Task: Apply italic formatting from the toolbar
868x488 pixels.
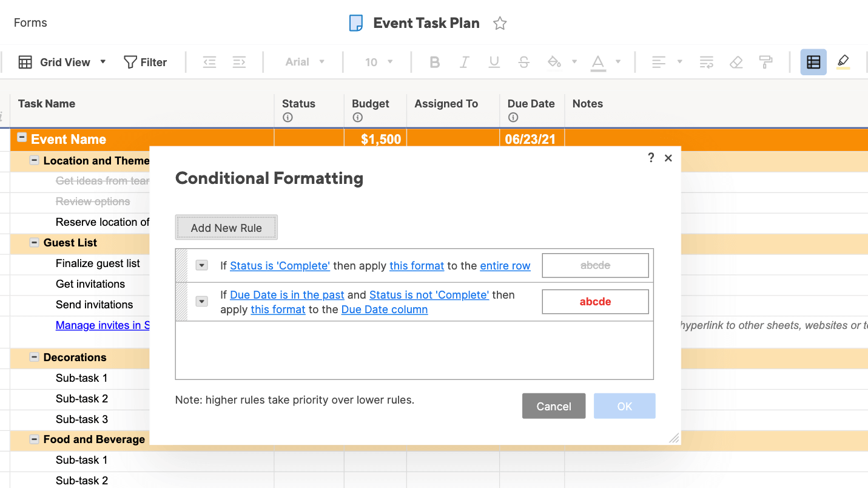Action: (465, 62)
